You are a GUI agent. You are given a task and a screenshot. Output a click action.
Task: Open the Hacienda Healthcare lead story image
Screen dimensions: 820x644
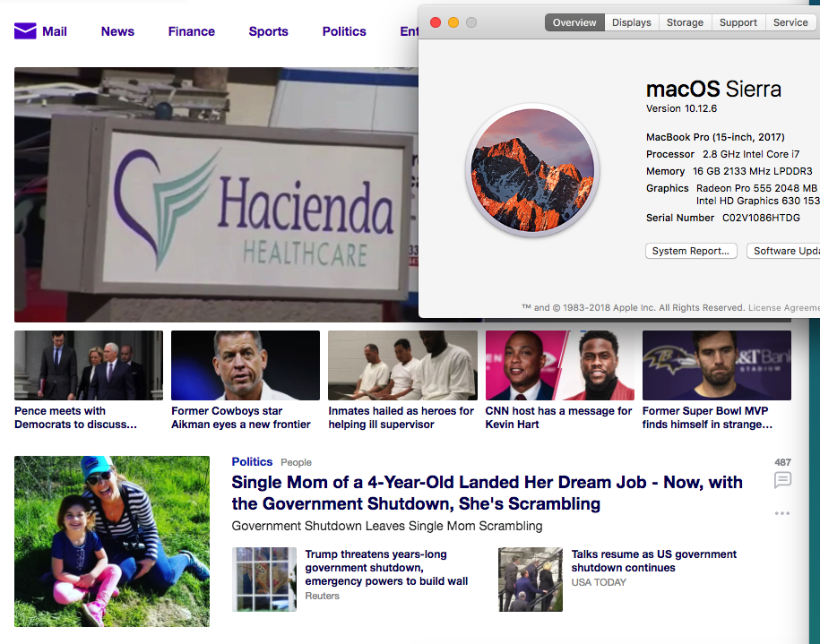216,194
